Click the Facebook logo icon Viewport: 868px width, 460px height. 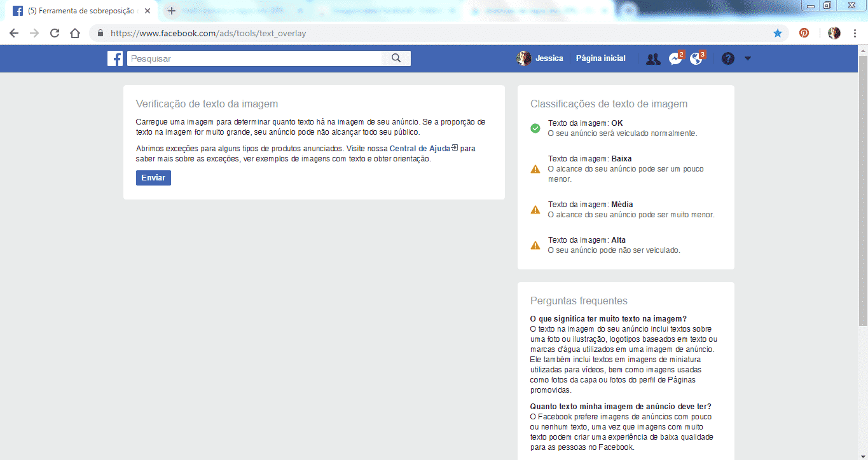(115, 58)
